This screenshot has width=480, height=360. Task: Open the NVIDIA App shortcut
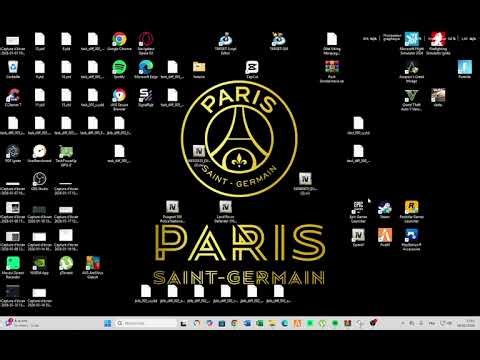40,265
